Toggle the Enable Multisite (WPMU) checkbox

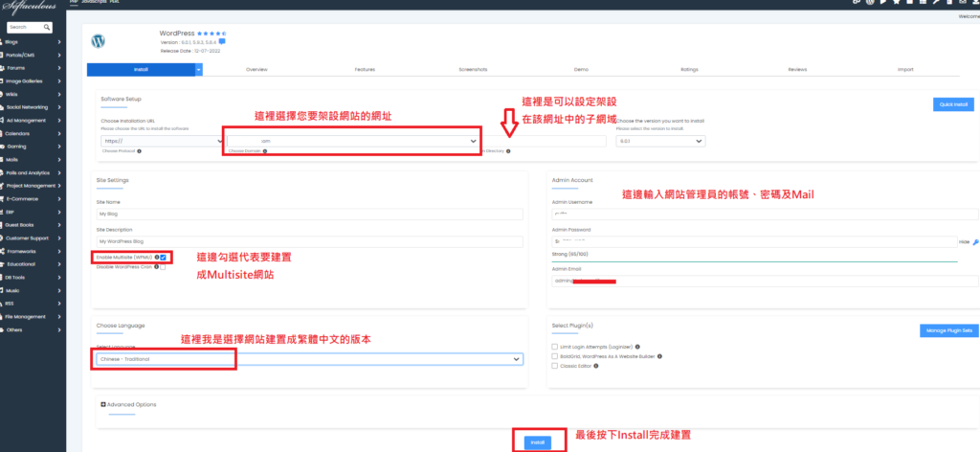(x=164, y=258)
